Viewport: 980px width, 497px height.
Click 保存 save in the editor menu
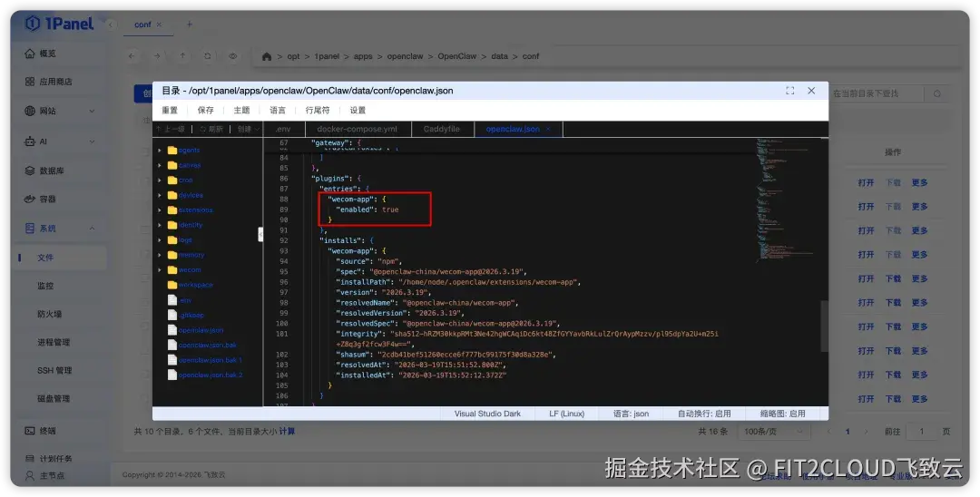[x=206, y=110]
